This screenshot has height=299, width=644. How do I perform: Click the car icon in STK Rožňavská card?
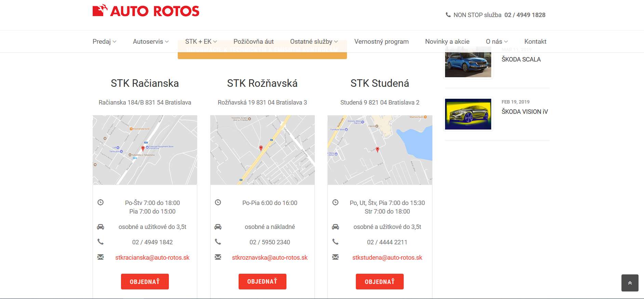[218, 227]
